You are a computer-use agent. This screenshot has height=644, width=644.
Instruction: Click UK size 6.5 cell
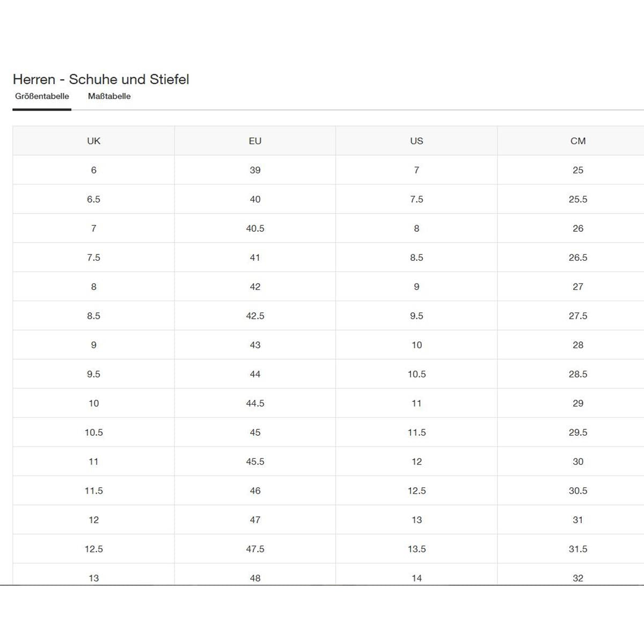(94, 199)
